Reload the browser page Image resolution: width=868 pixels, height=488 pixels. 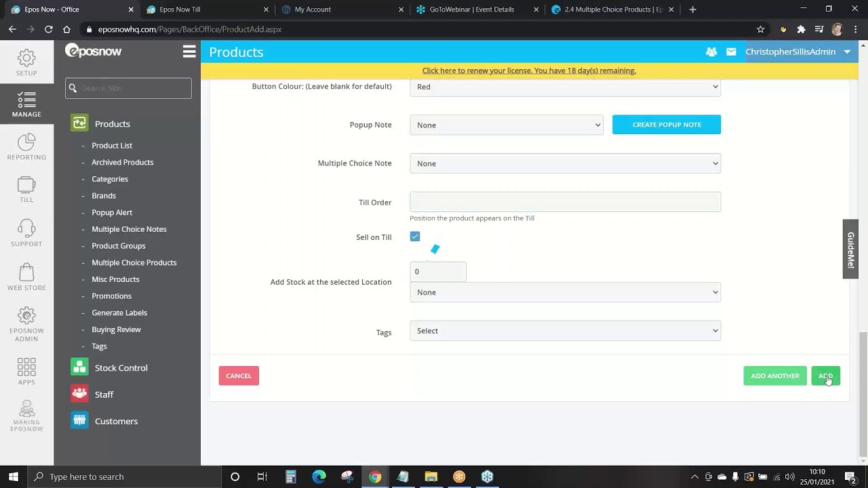point(48,29)
